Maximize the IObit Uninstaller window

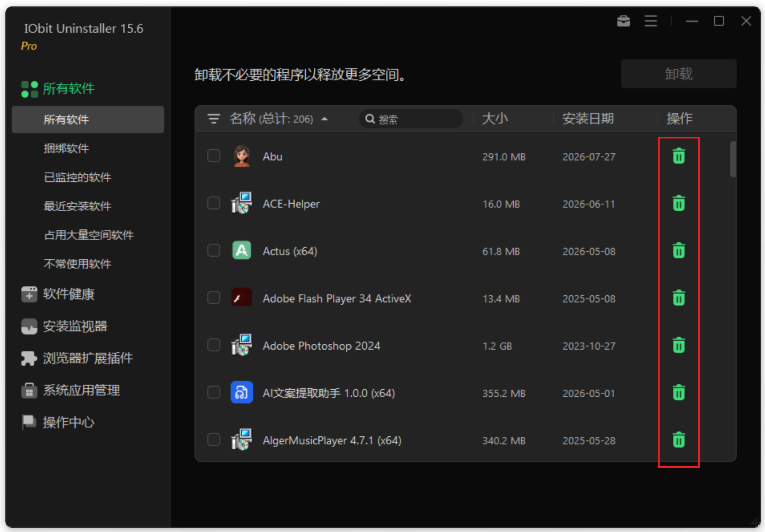point(719,21)
